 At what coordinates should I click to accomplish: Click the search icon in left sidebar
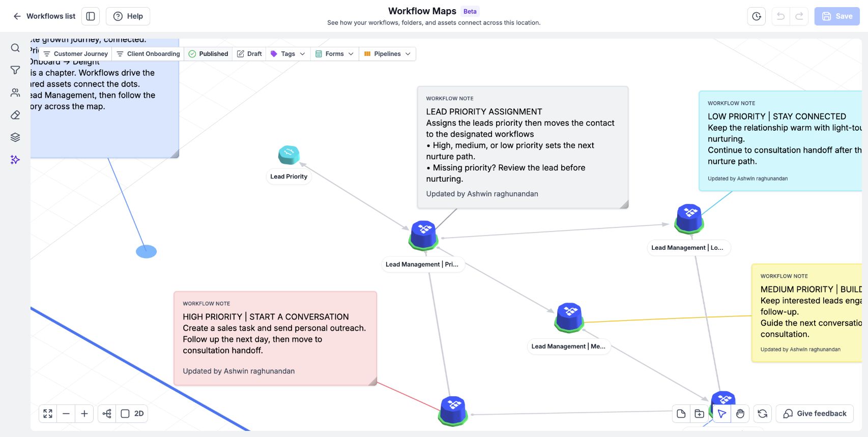click(15, 48)
